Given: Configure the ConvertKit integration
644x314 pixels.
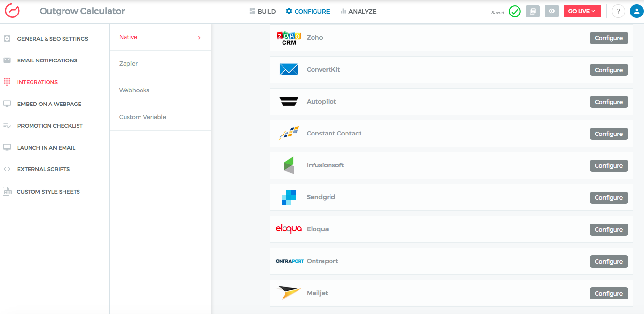Looking at the screenshot, I should (609, 70).
